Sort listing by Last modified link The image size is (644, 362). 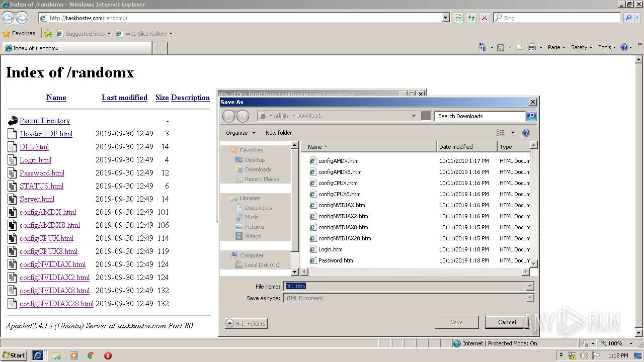(124, 98)
